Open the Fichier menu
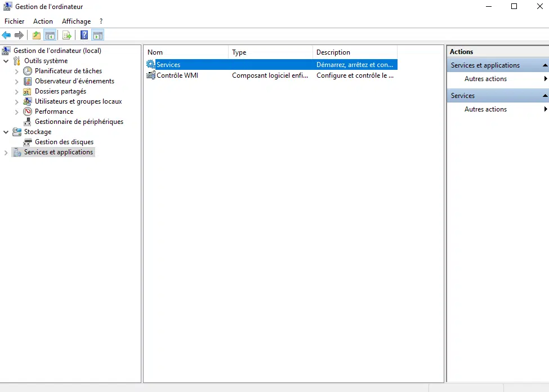The image size is (549, 392). point(14,21)
